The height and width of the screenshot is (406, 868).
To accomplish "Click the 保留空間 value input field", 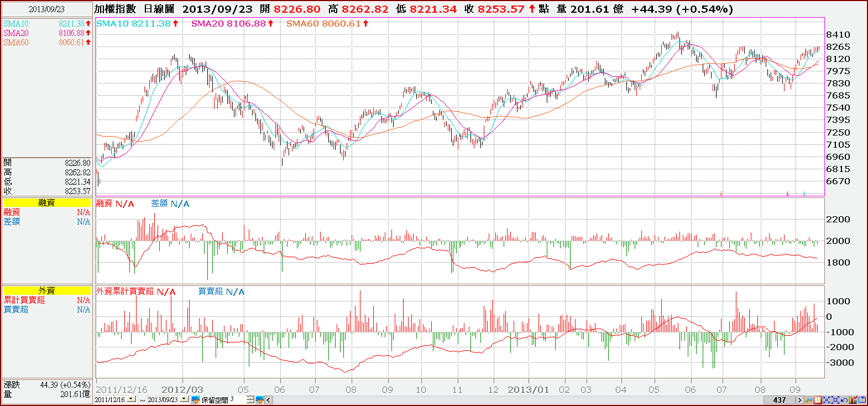I will click(x=237, y=399).
